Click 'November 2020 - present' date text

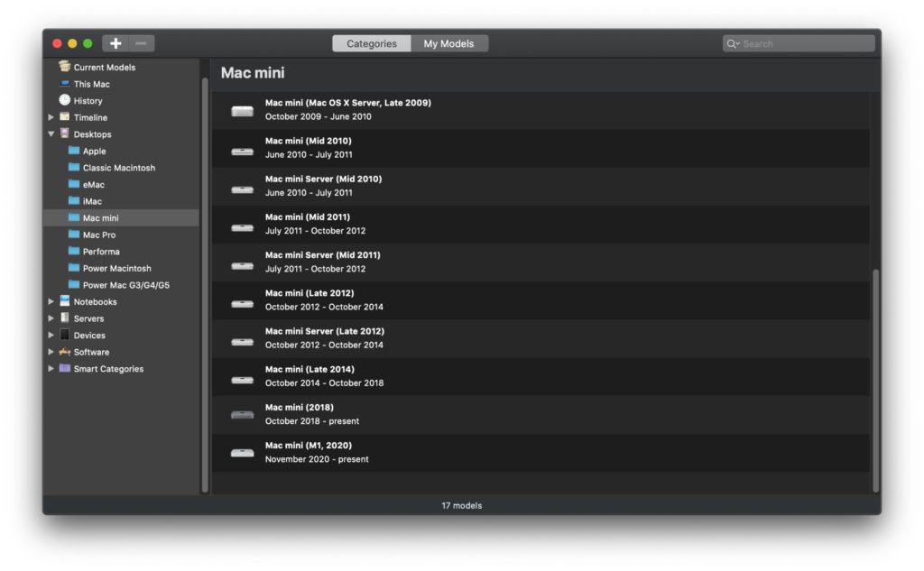pyautogui.click(x=317, y=459)
